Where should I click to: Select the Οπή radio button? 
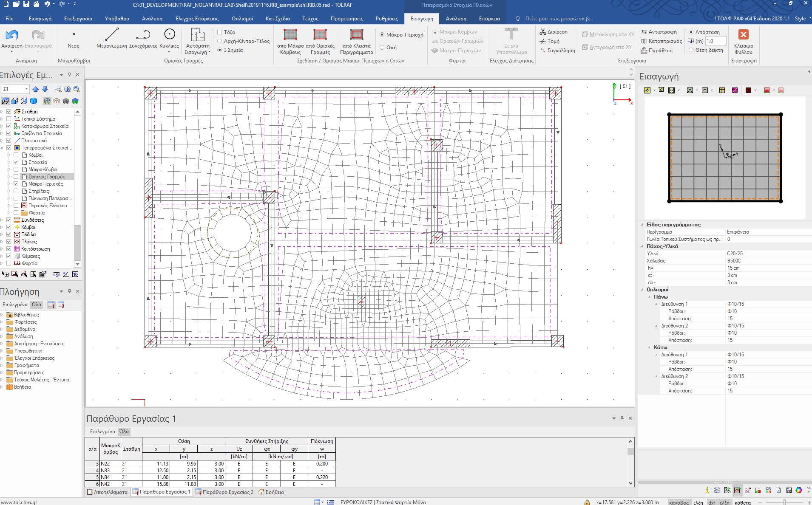point(382,48)
